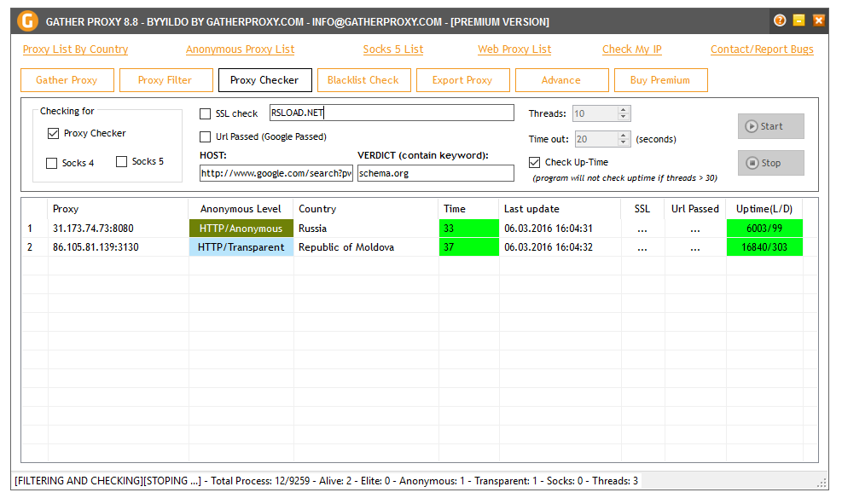Increase the Threads value with up arrow
This screenshot has width=842, height=504.
623,110
